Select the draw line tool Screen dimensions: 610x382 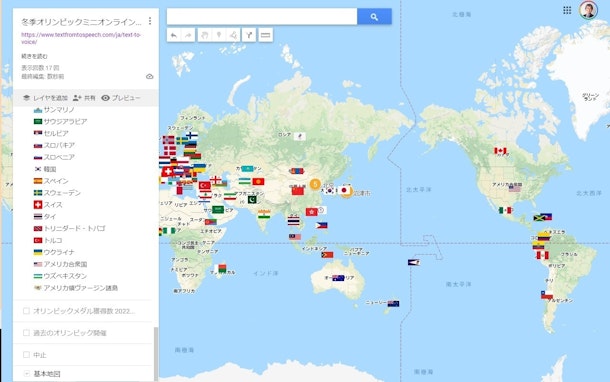pos(233,35)
